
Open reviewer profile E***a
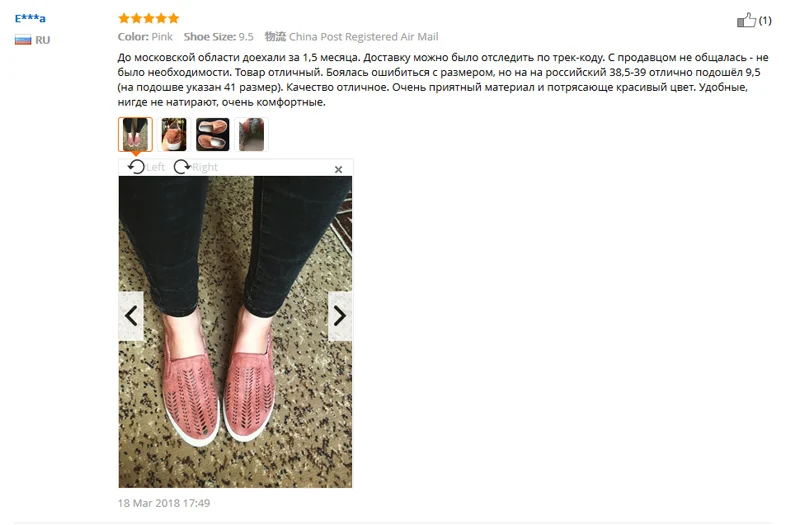pyautogui.click(x=30, y=19)
